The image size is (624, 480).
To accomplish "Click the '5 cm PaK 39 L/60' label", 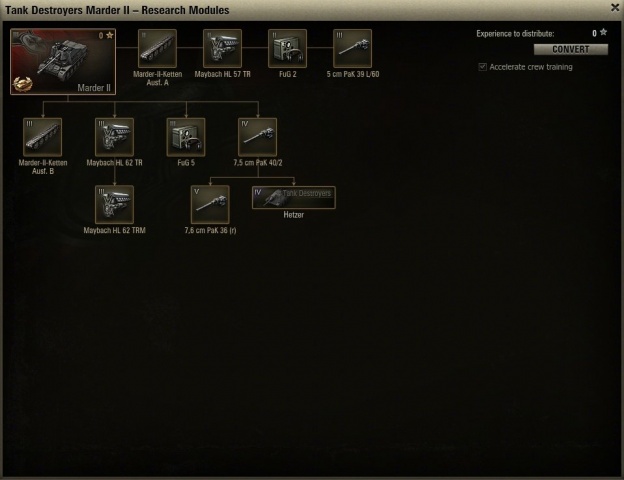I will pyautogui.click(x=353, y=74).
